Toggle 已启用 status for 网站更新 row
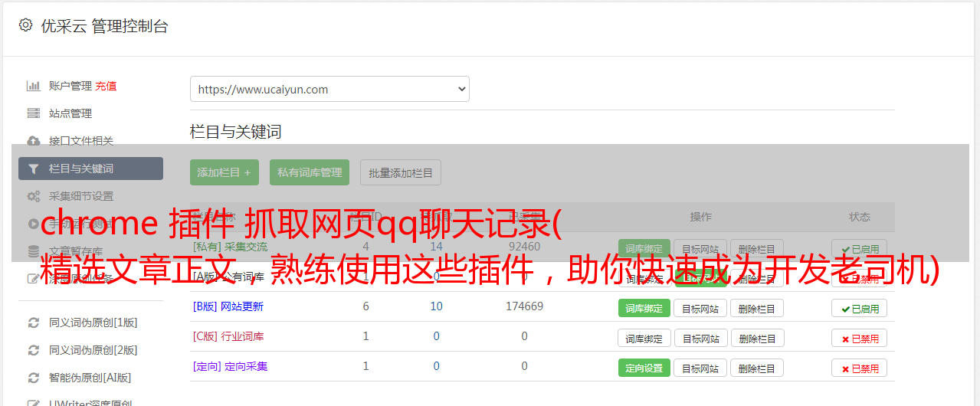The height and width of the screenshot is (406, 980). point(860,308)
